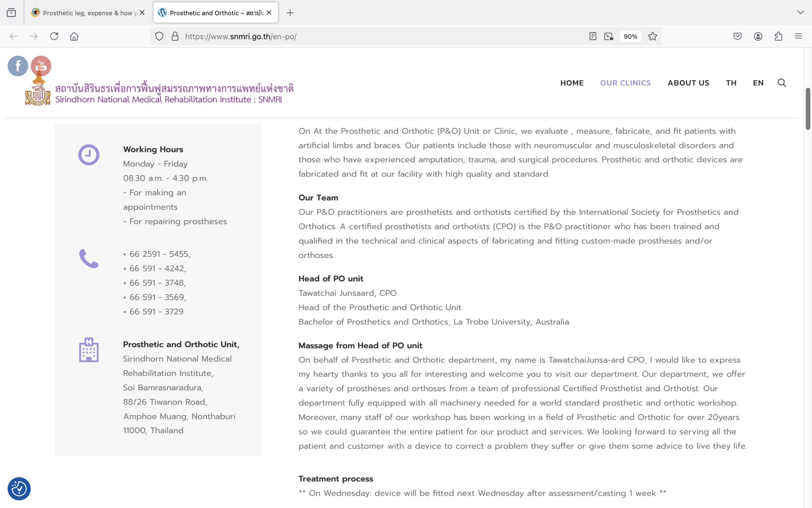Open the Firefox application menu
The width and height of the screenshot is (812, 508).
click(799, 37)
